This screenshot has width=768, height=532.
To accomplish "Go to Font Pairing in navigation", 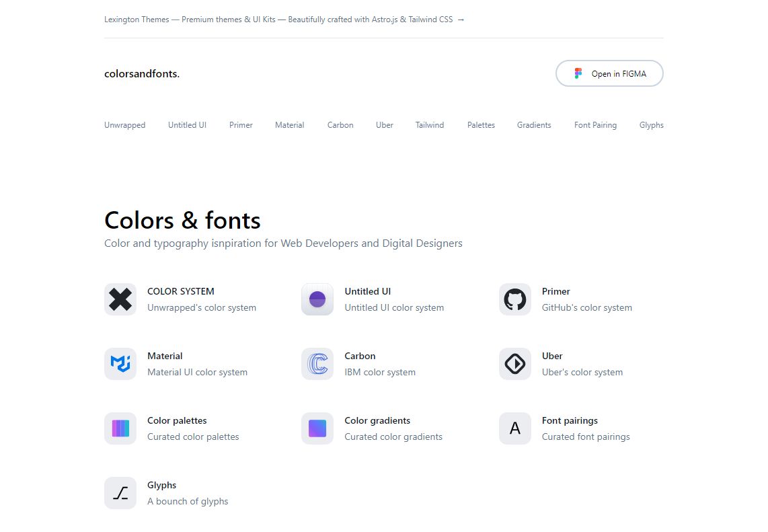I will pos(596,125).
